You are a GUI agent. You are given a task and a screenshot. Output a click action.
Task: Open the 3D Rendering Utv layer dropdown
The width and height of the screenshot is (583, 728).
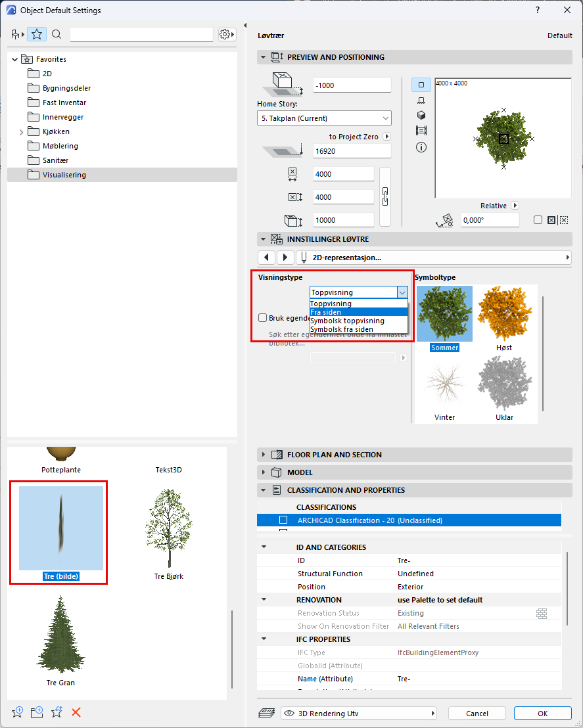(359, 714)
